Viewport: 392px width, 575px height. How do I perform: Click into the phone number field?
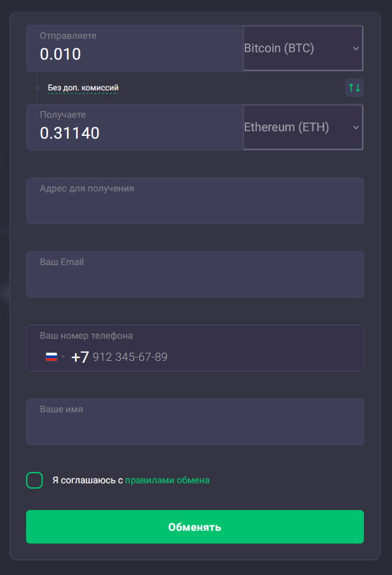click(195, 348)
